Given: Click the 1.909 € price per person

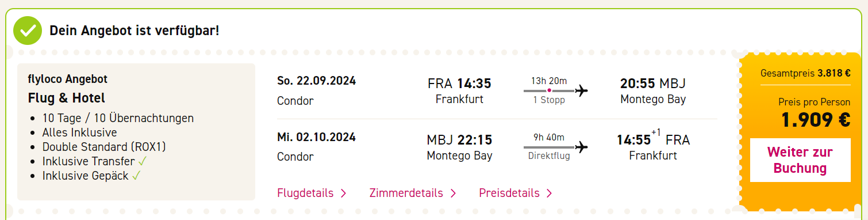Looking at the screenshot, I should point(816,119).
